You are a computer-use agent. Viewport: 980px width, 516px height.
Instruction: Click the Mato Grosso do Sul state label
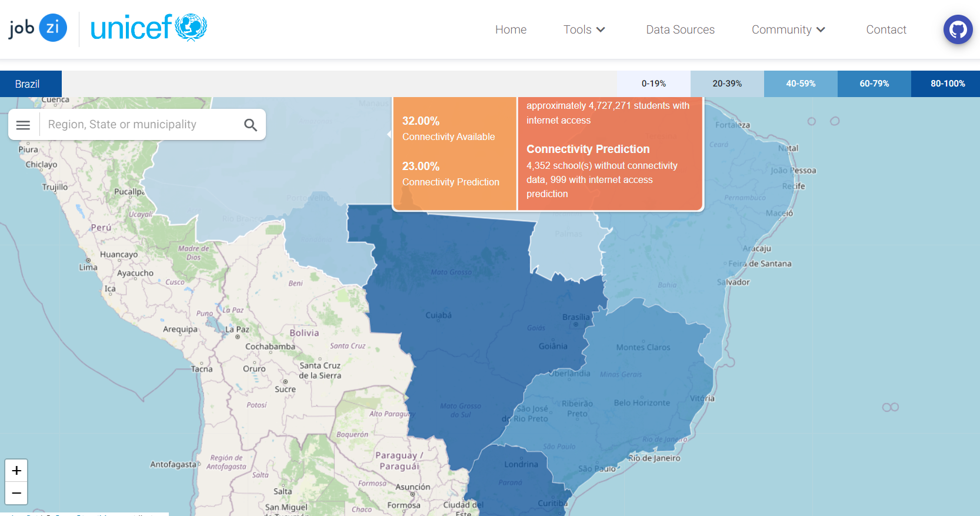(x=461, y=410)
